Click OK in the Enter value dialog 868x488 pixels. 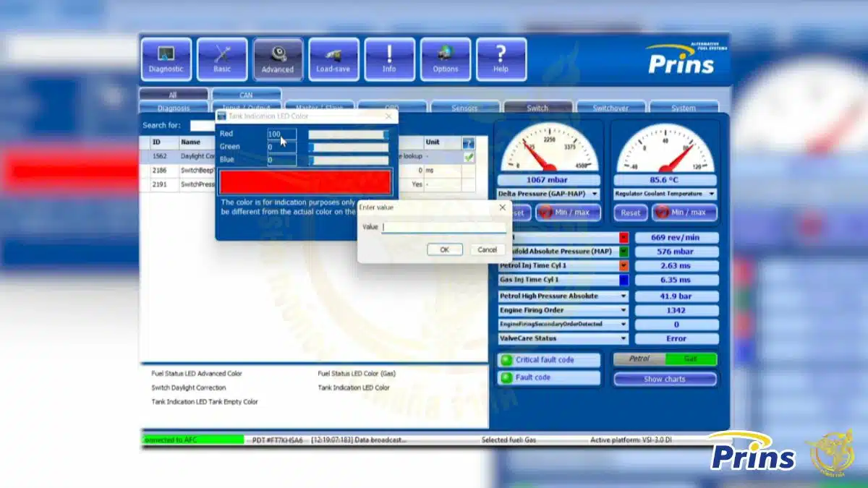(444, 249)
